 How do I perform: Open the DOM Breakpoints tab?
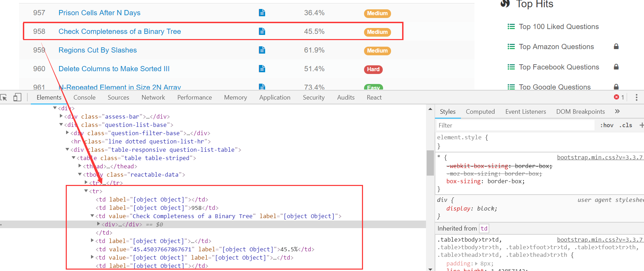tap(581, 112)
